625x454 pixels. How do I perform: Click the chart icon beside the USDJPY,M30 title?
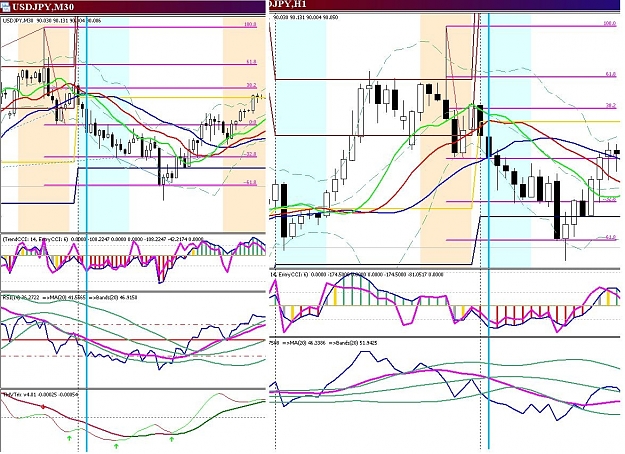click(x=6, y=6)
